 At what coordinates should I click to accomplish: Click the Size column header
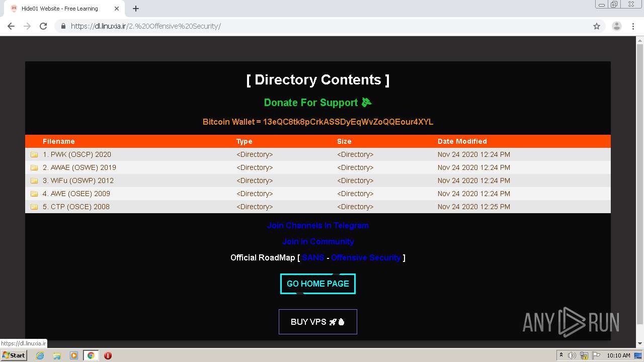click(x=344, y=141)
